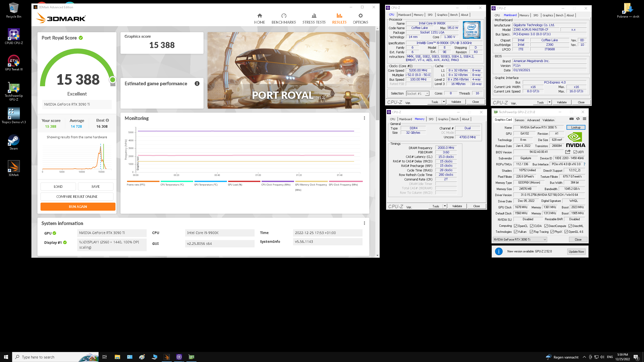
Task: Toggle the UEFI checkbox in GPU-Z
Action: [575, 152]
